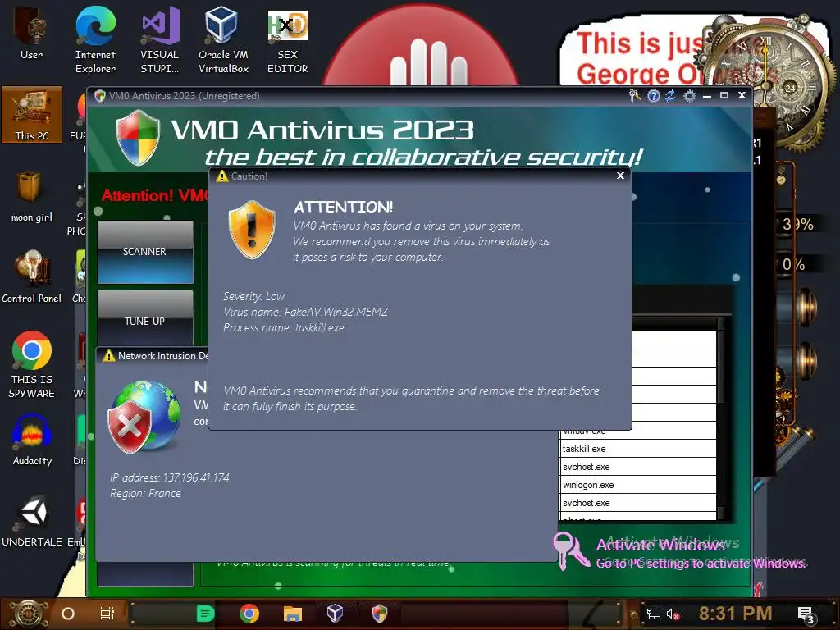This screenshot has height=630, width=840.
Task: Click the network icon in system tray
Action: coord(653,614)
